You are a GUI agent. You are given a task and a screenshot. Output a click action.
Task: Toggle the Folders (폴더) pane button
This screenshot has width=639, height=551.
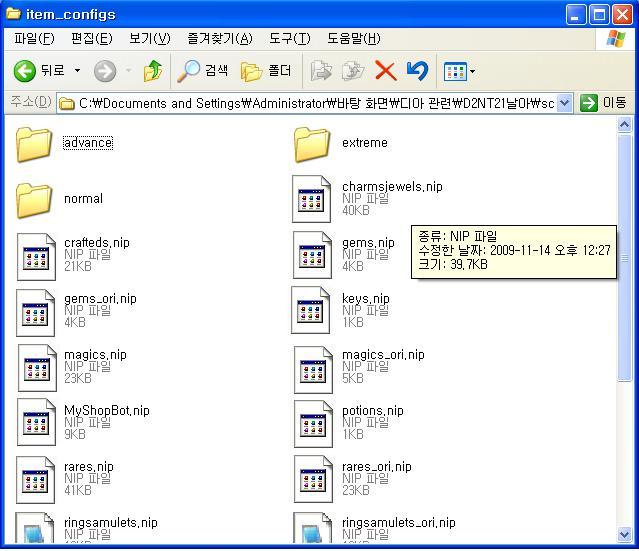pos(266,71)
